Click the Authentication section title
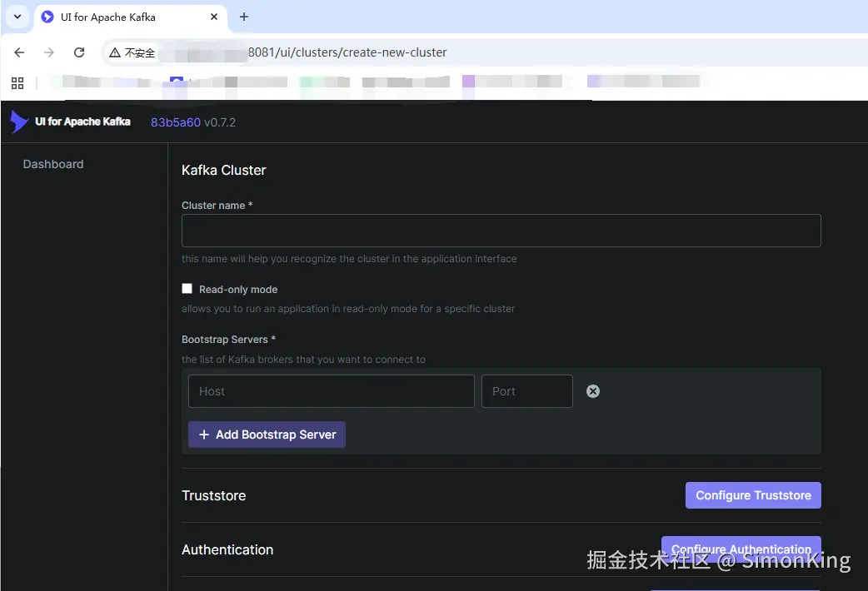Screen dimensions: 868x591 pos(227,550)
